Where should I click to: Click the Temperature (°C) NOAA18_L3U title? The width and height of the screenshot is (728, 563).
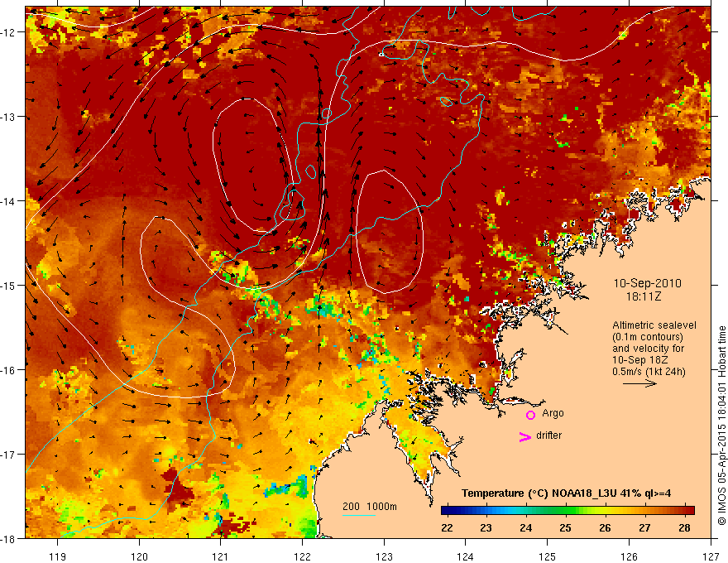click(566, 493)
